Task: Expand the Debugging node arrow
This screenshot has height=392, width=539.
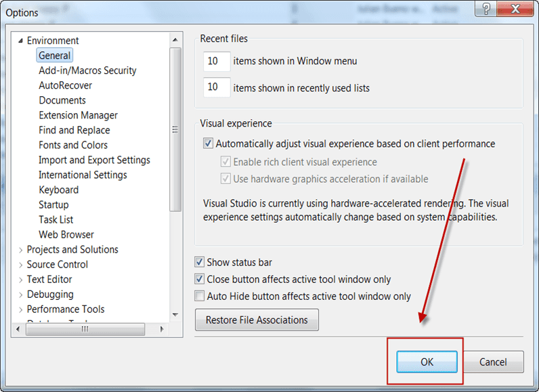Action: click(20, 295)
